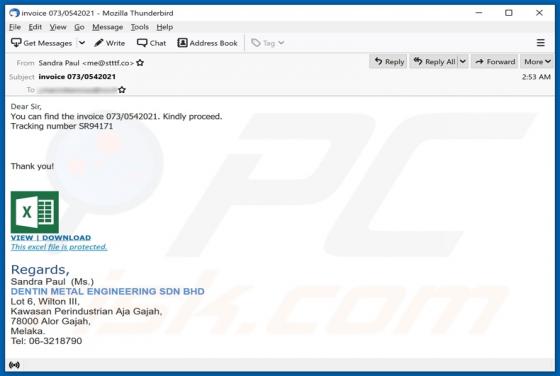Viewport: 560px width, 376px height.
Task: Reply to Sandra Paul's message
Action: [389, 62]
